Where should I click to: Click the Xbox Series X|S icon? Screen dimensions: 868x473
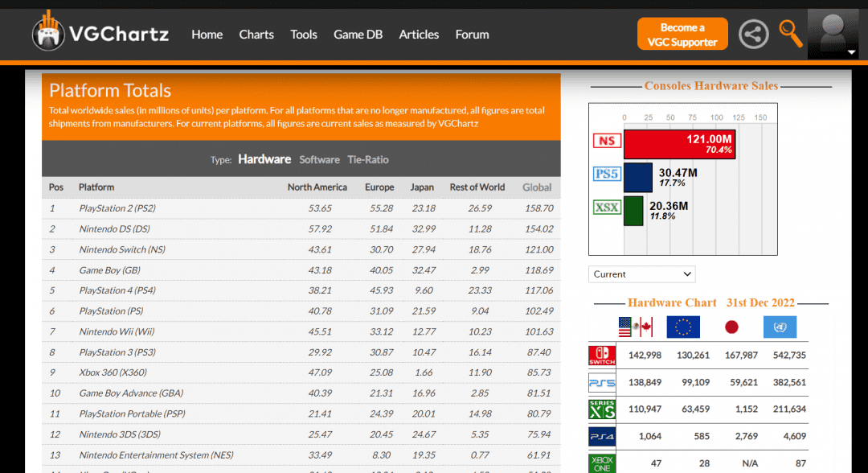pyautogui.click(x=602, y=409)
